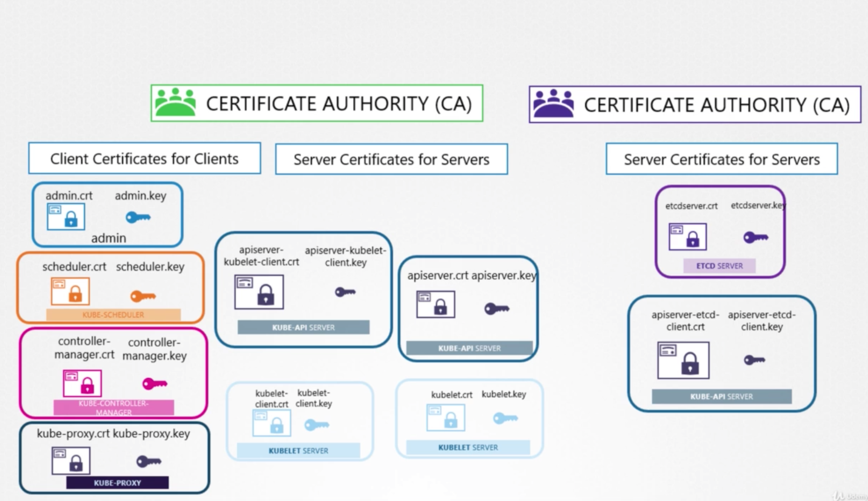Image resolution: width=868 pixels, height=501 pixels.
Task: Select the ETCD SERVER label
Action: (719, 266)
